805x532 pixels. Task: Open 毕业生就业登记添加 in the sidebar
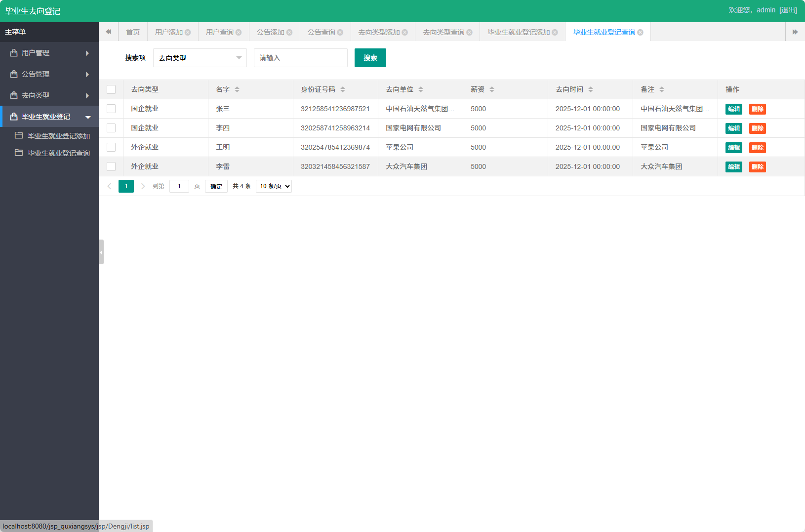[x=58, y=136]
